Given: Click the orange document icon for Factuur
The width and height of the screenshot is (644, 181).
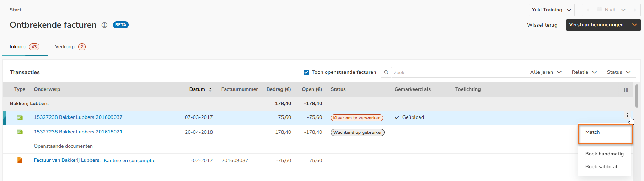Looking at the screenshot, I should tap(20, 160).
